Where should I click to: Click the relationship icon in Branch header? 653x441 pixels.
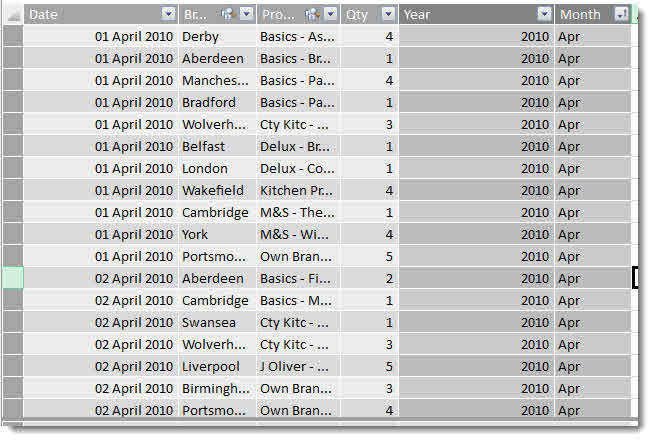(x=228, y=14)
